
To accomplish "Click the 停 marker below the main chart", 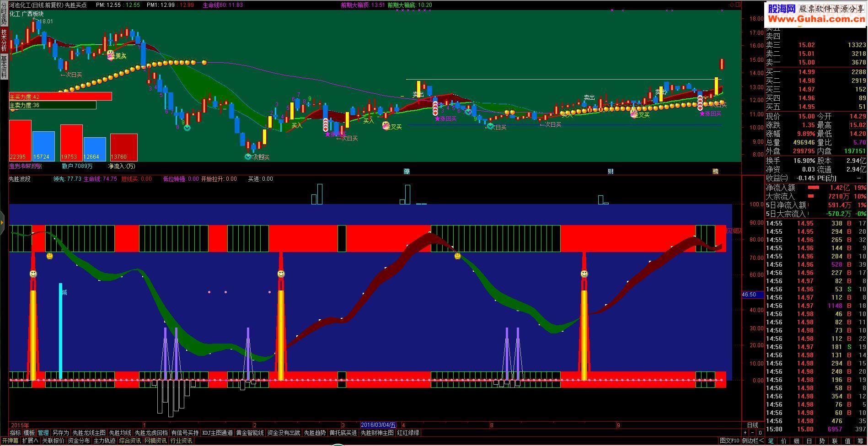I will [x=407, y=172].
